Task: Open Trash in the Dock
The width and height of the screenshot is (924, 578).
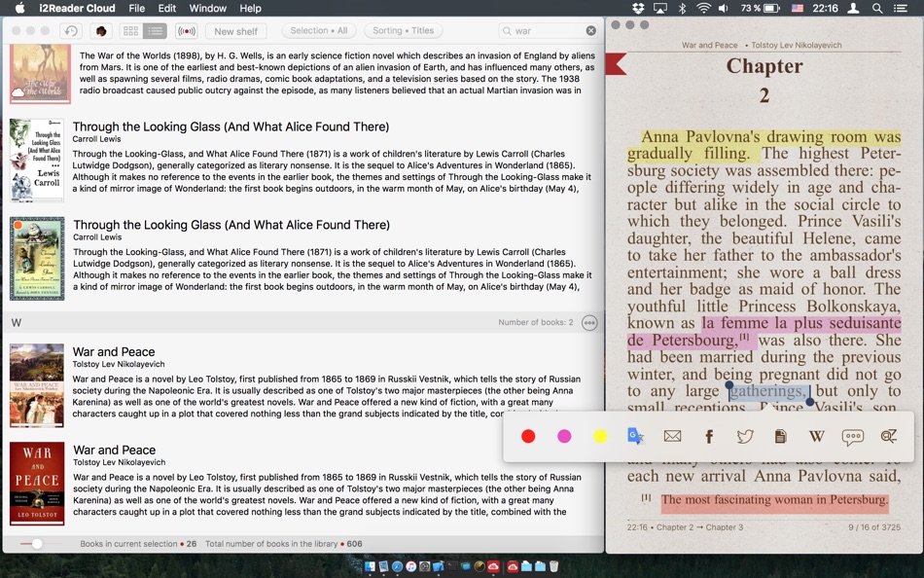Action: coord(553,566)
